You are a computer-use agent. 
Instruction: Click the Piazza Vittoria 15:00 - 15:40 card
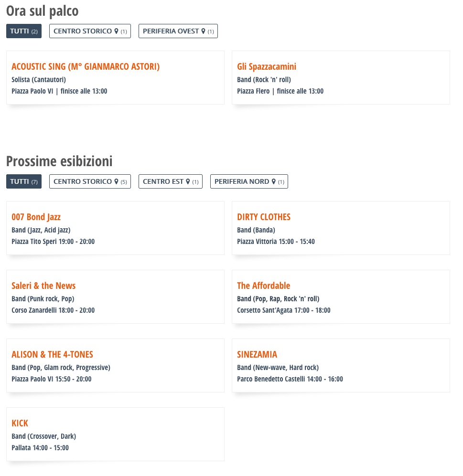[341, 228]
